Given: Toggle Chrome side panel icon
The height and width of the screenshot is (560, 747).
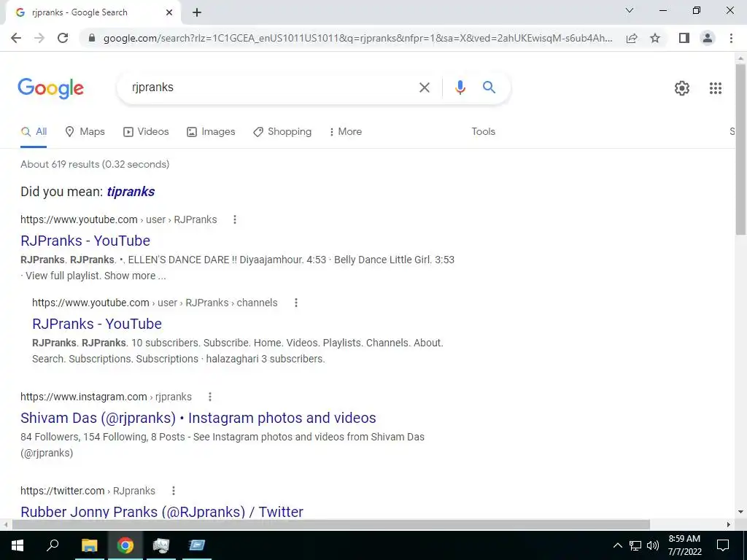Looking at the screenshot, I should pyautogui.click(x=684, y=38).
